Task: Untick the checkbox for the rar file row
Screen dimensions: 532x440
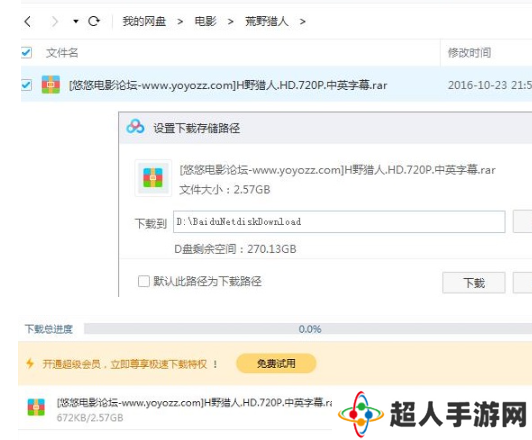Action: coord(26,85)
